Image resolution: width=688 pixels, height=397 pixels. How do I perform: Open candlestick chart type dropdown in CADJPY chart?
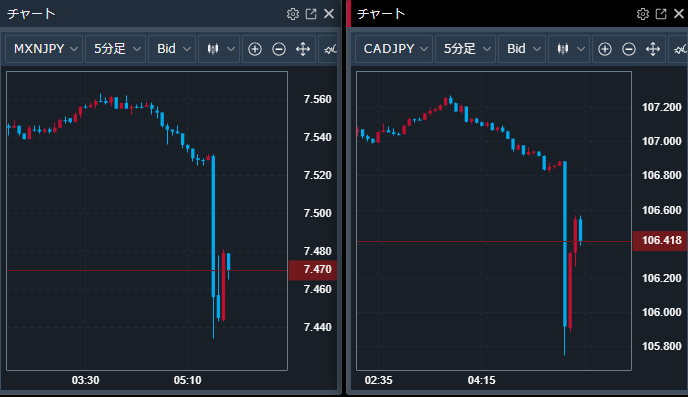tap(569, 49)
